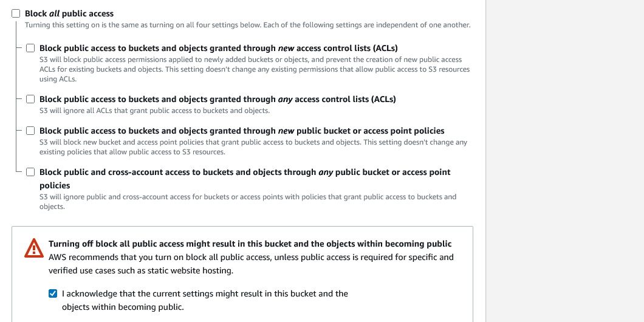Click the "S3 will block new bucket" policies description
Image resolution: width=644 pixels, height=322 pixels.
[x=253, y=142]
